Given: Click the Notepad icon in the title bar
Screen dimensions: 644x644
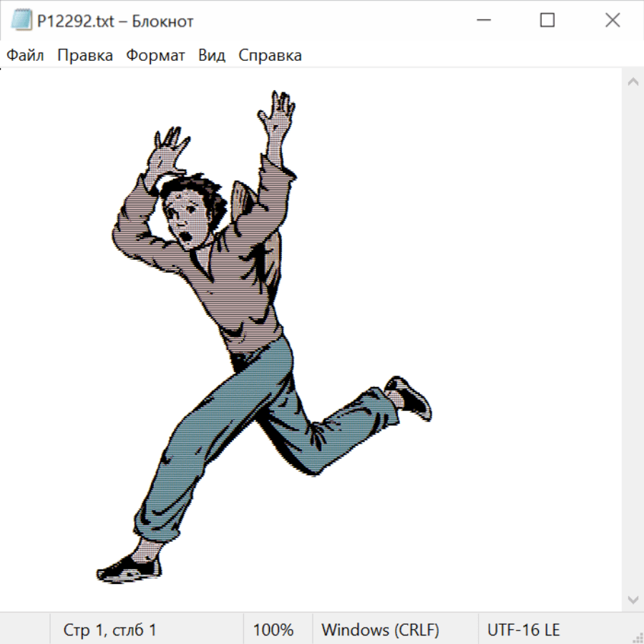Looking at the screenshot, I should pyautogui.click(x=21, y=21).
